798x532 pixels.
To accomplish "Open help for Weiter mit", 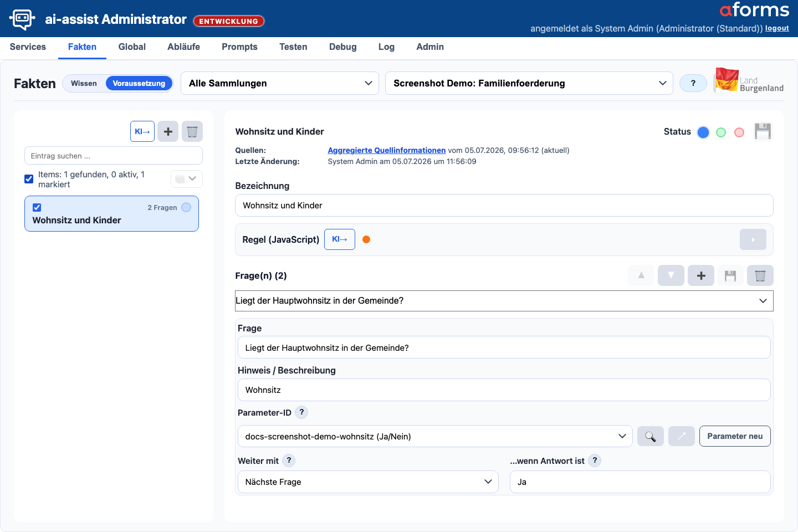I will point(289,461).
